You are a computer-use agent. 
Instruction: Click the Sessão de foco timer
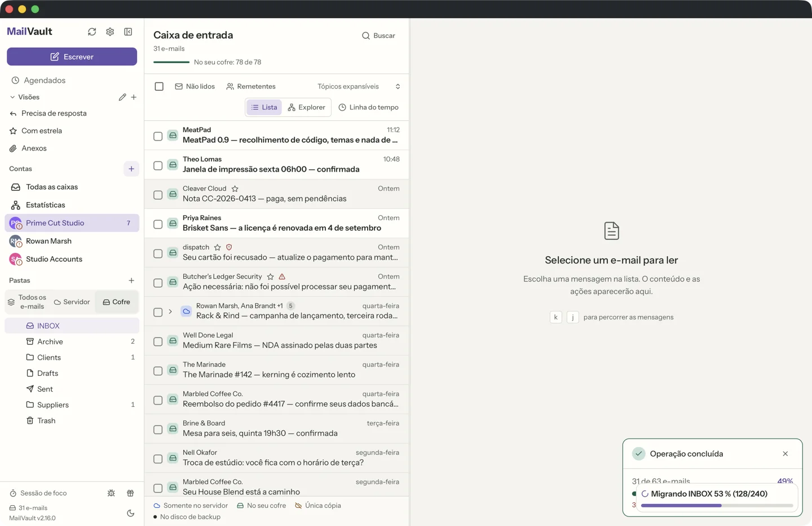coord(38,493)
